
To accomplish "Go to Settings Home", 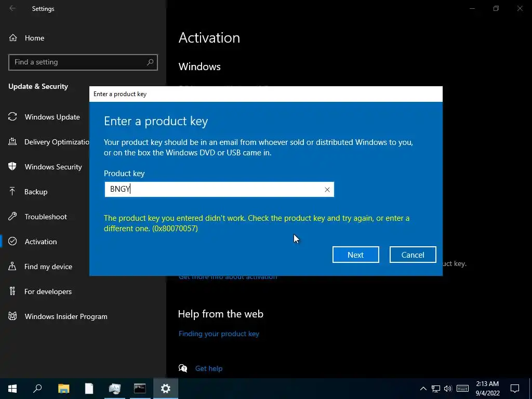I will [34, 38].
